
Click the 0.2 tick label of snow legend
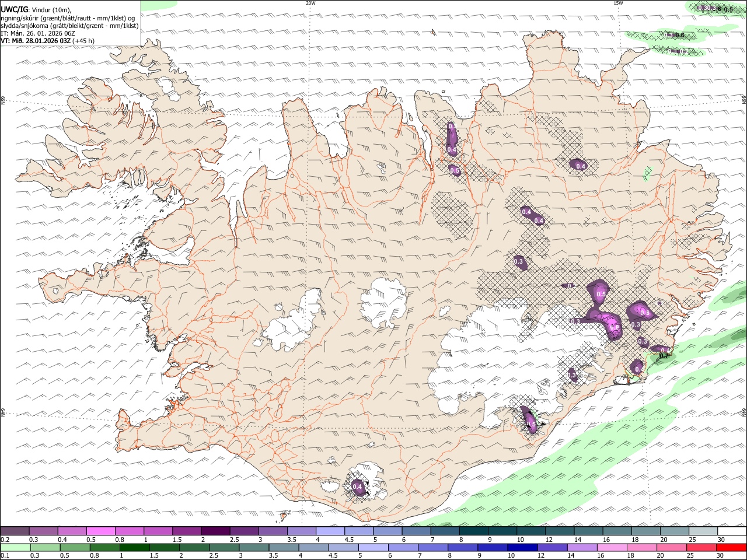(x=5, y=540)
